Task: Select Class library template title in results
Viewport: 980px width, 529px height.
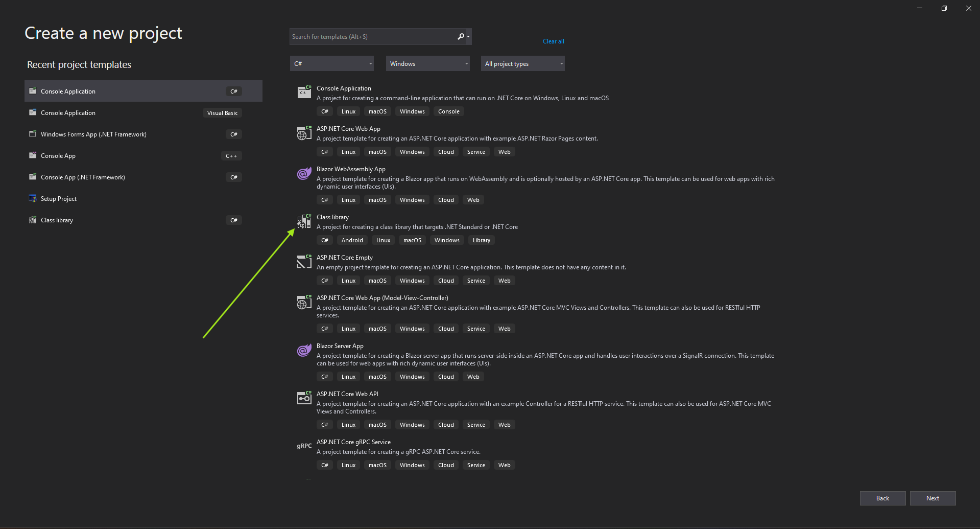Action: click(x=332, y=217)
